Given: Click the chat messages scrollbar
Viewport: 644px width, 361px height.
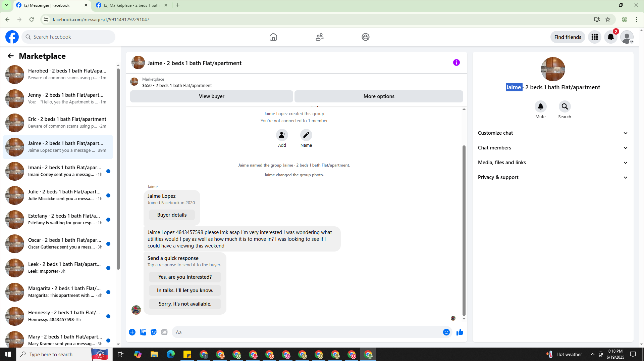Looking at the screenshot, I should [464, 230].
